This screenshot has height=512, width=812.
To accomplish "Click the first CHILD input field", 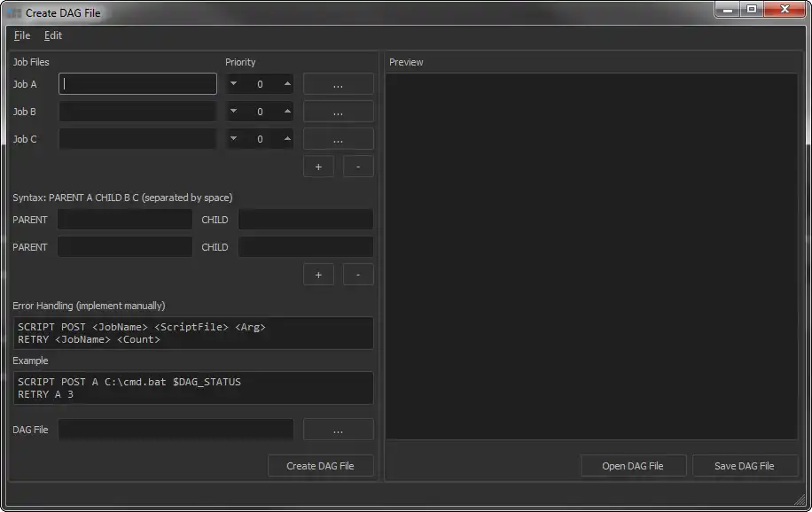I will tap(306, 220).
